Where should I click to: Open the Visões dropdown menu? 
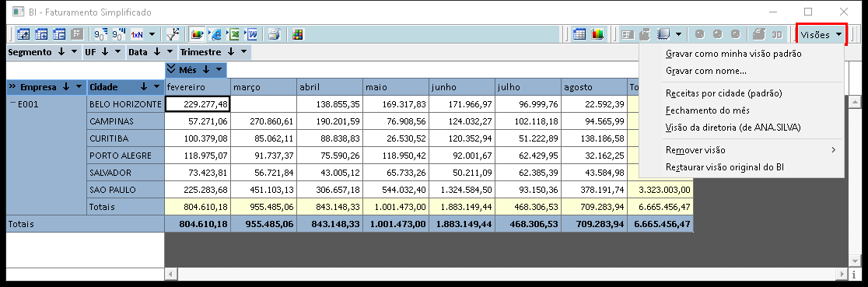pyautogui.click(x=821, y=34)
